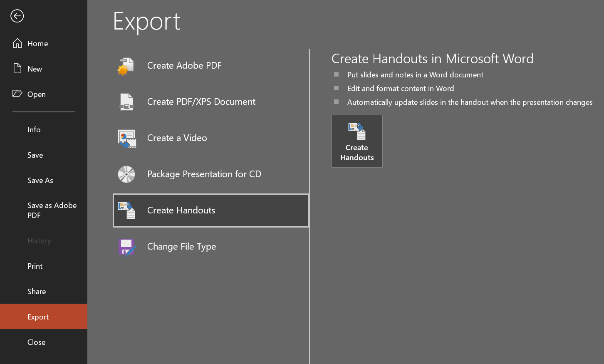The image size is (604, 364).
Task: Select the Create Adobe PDF icon
Action: (126, 65)
